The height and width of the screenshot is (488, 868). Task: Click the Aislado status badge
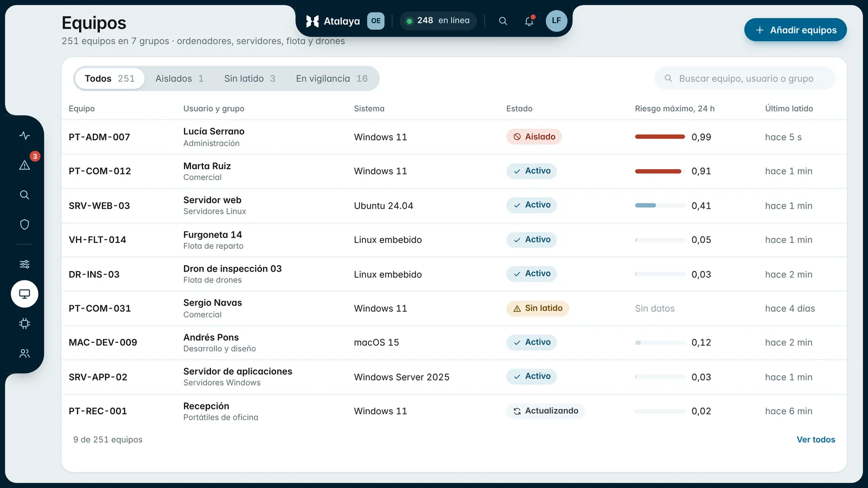pyautogui.click(x=534, y=137)
